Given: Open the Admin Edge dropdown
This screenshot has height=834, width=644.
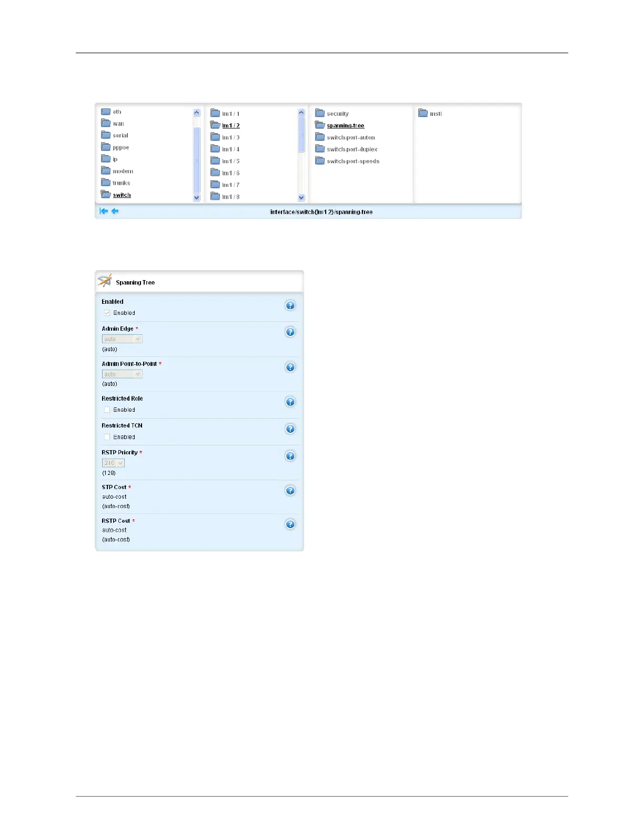Looking at the screenshot, I should pos(122,339).
